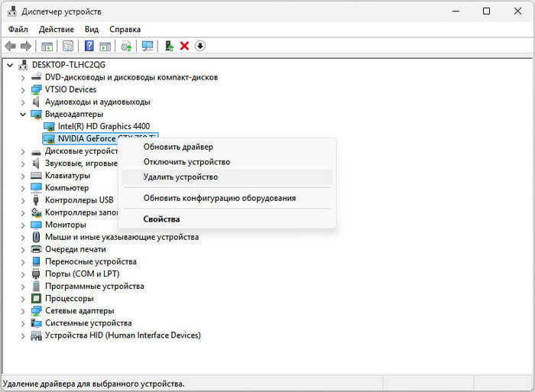Click the red X uninstall device icon
The width and height of the screenshot is (535, 392).
click(184, 46)
